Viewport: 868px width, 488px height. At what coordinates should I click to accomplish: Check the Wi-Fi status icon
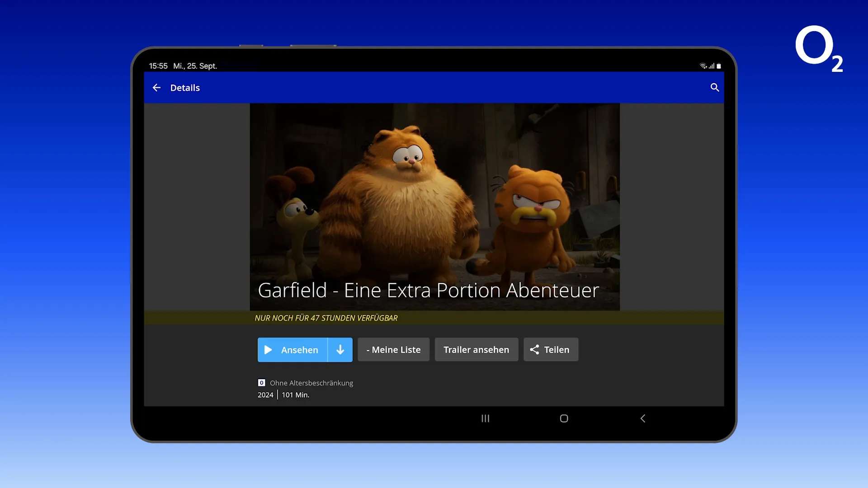(703, 66)
